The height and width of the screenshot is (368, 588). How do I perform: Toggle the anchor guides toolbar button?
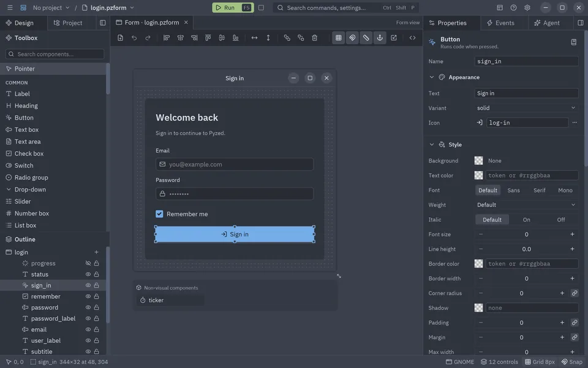coord(380,37)
